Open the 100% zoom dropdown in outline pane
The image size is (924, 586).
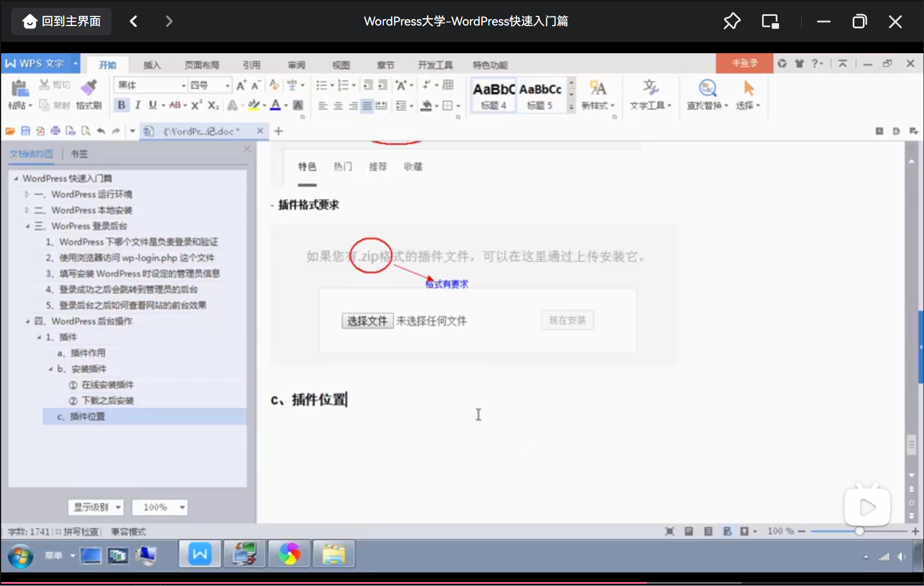[x=159, y=507]
